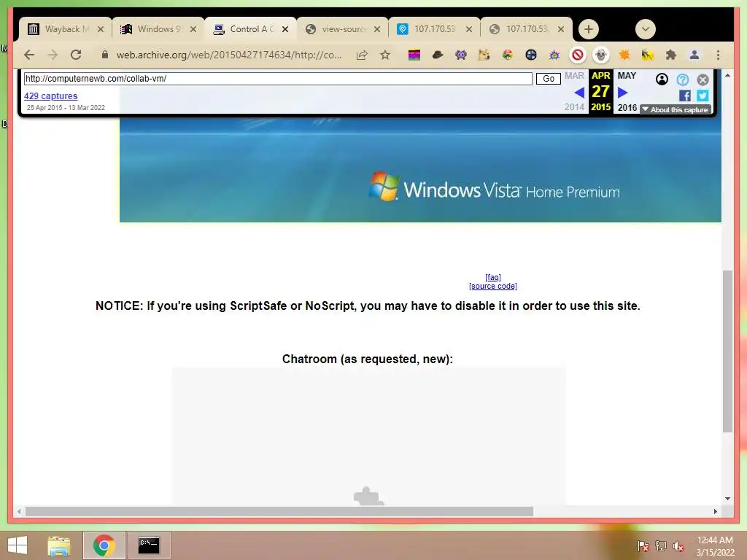Click the network tray icon
Viewport: 747px width, 560px height.
[660, 545]
